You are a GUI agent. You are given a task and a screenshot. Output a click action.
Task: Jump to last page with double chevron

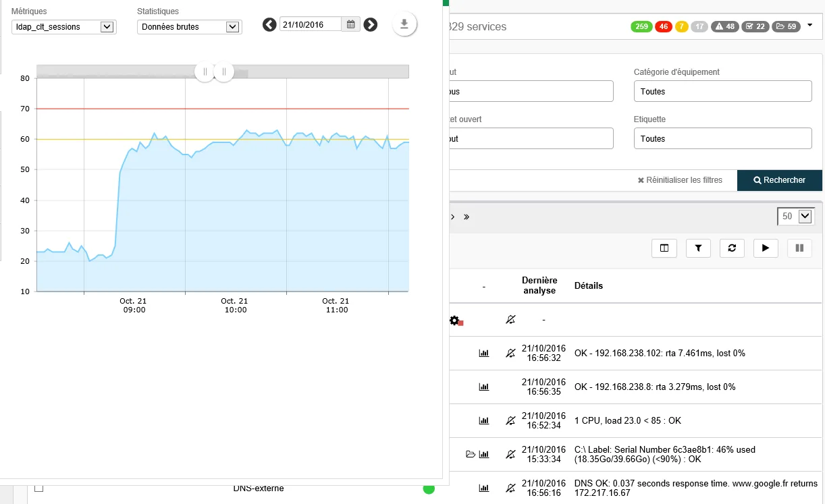coord(467,217)
